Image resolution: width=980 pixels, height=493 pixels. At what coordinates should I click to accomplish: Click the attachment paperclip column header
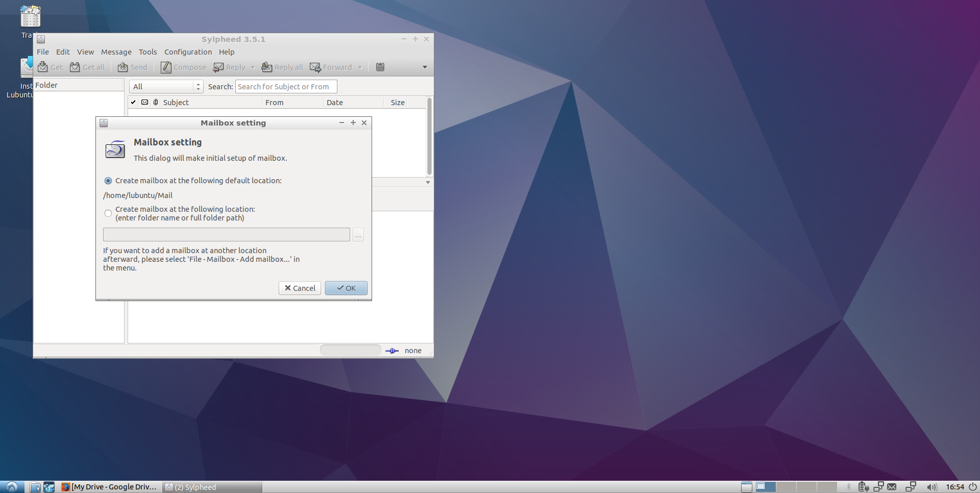coord(156,103)
